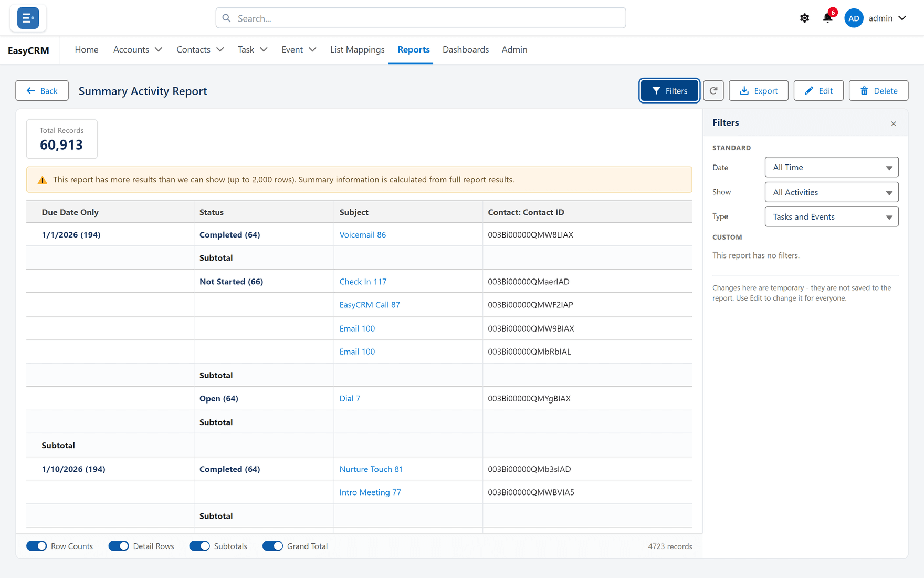
Task: Click the refresh report icon button
Action: pos(713,91)
